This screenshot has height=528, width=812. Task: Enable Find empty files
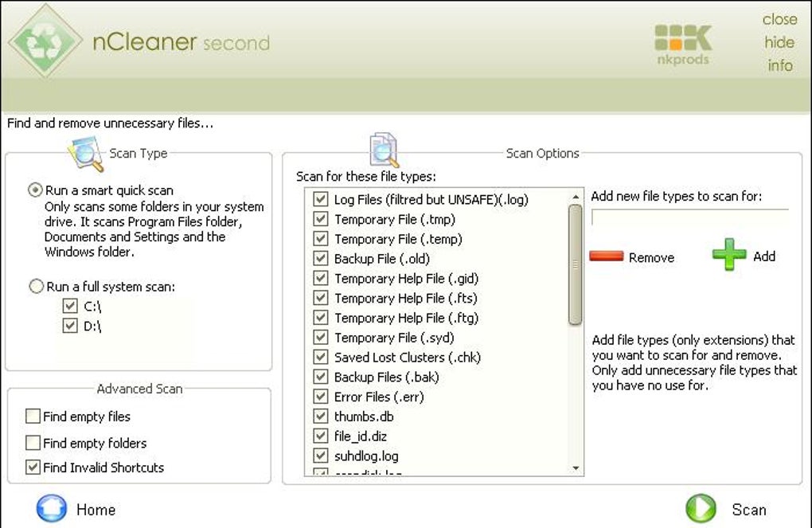click(33, 416)
